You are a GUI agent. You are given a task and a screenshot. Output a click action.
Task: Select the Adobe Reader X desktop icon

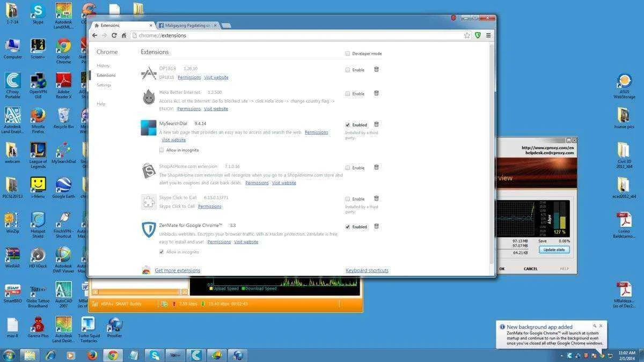pyautogui.click(x=63, y=86)
